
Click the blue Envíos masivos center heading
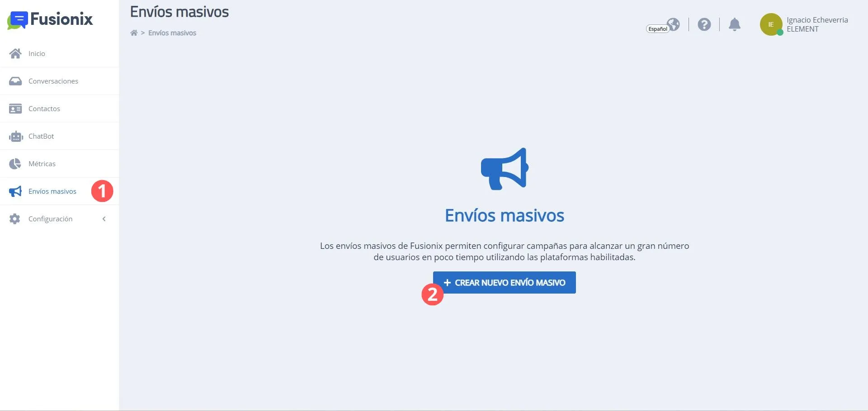[x=505, y=215]
